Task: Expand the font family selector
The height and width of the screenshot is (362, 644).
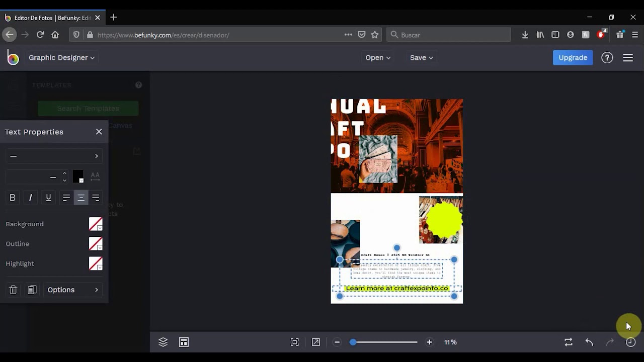Action: point(54,156)
